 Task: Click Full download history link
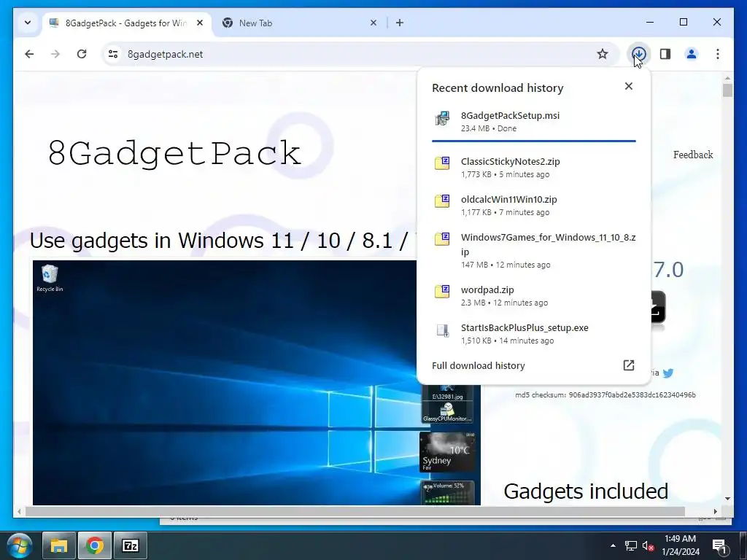pos(479,365)
